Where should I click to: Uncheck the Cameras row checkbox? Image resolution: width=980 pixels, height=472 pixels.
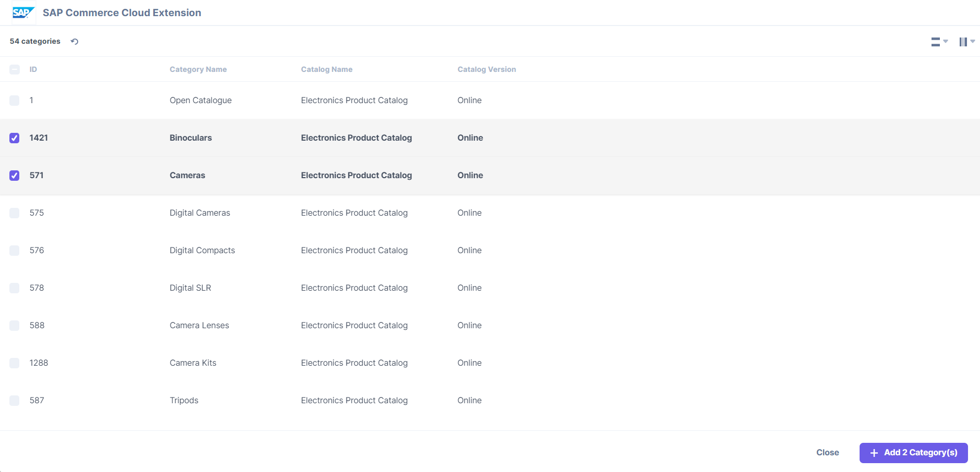[x=15, y=176]
